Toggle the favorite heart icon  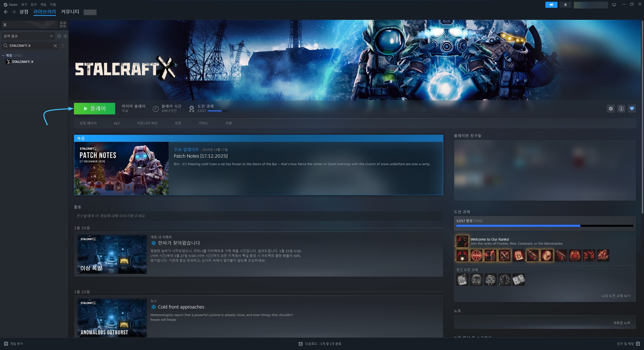tap(632, 109)
